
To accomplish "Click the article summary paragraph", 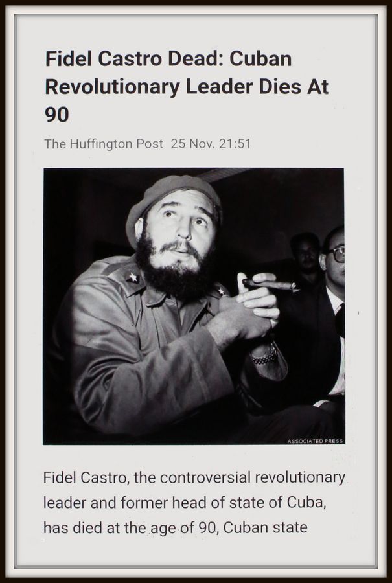I will pos(194,502).
